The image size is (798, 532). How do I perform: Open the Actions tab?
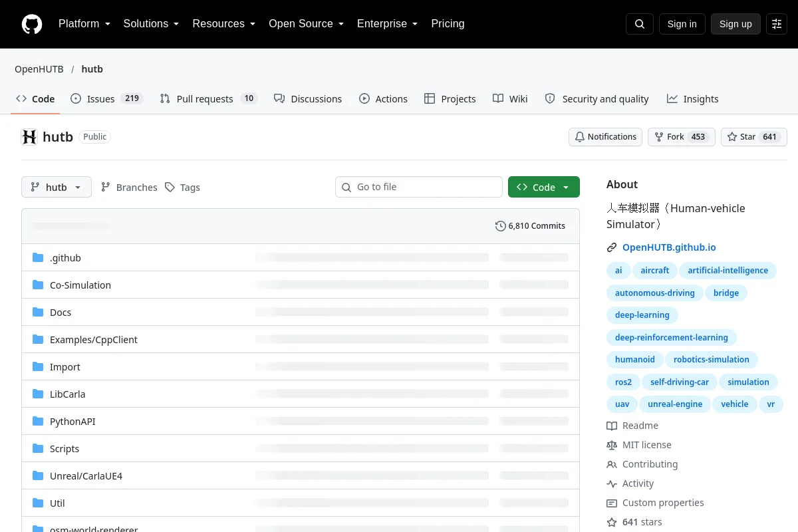pos(383,99)
